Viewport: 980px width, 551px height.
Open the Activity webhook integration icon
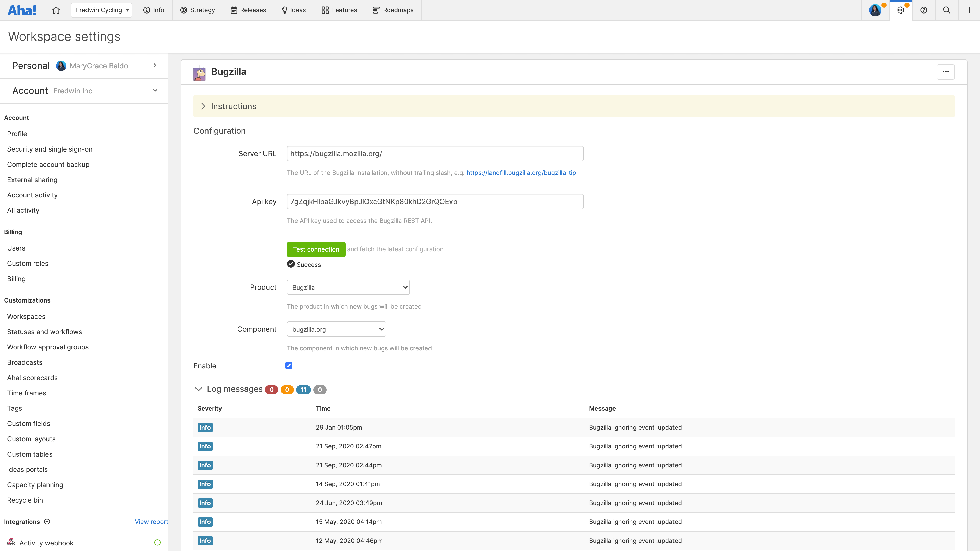(11, 542)
